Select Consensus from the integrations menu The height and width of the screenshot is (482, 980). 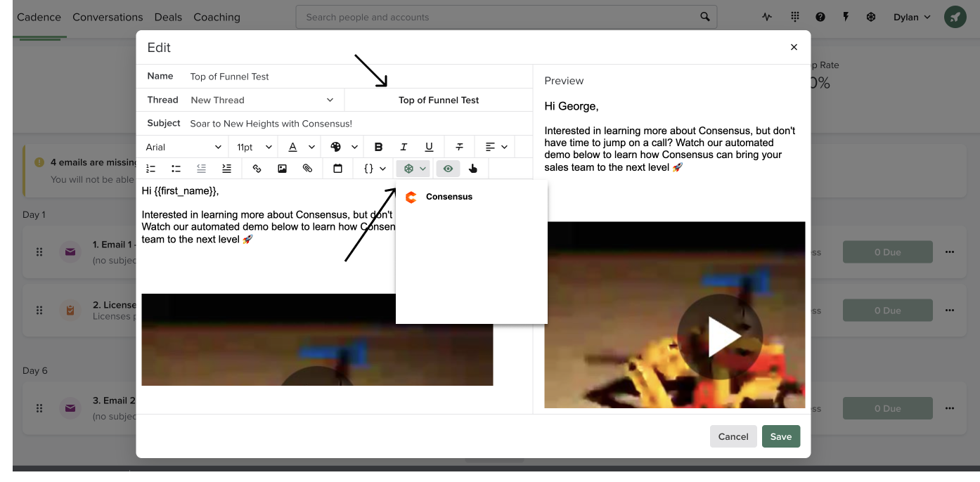point(449,197)
